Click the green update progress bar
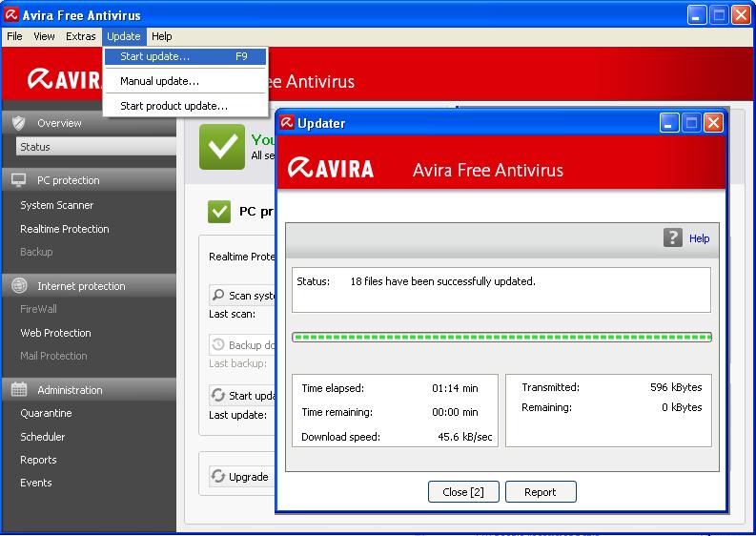Image resolution: width=756 pixels, height=536 pixels. point(501,337)
